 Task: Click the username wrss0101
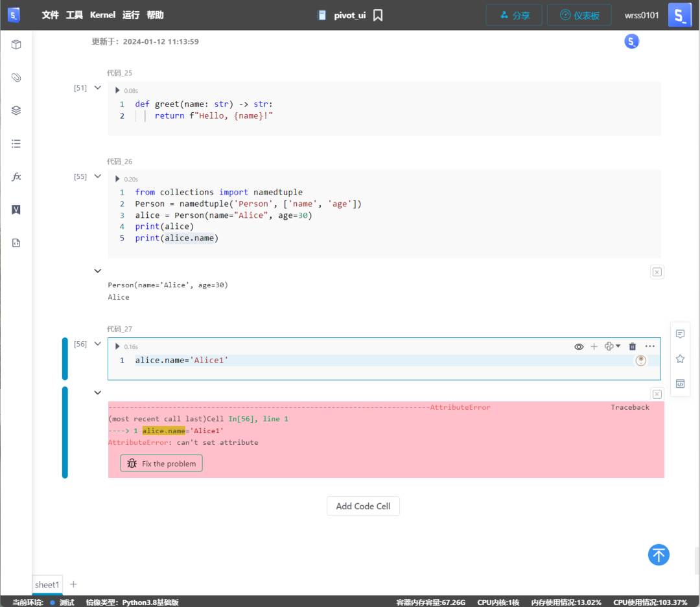[x=642, y=15]
